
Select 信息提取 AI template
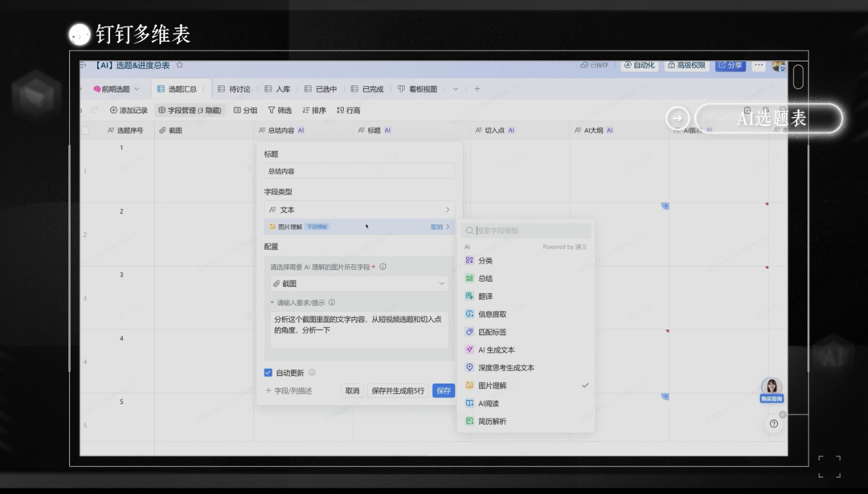click(x=526, y=313)
